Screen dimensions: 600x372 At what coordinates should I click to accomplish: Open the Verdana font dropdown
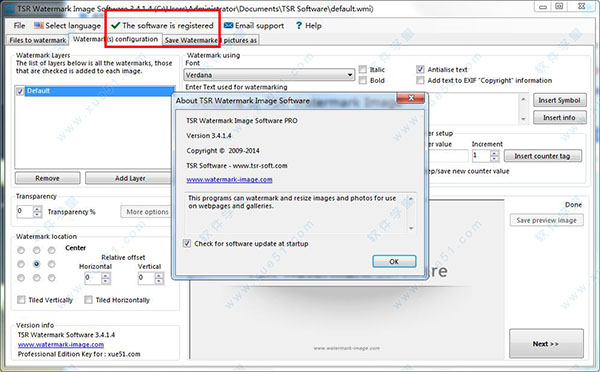pos(269,75)
